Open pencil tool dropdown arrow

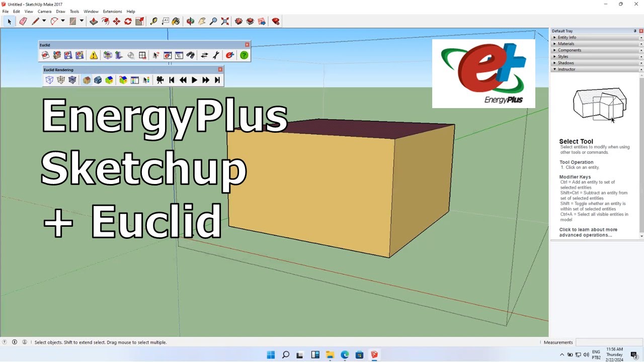point(44,21)
